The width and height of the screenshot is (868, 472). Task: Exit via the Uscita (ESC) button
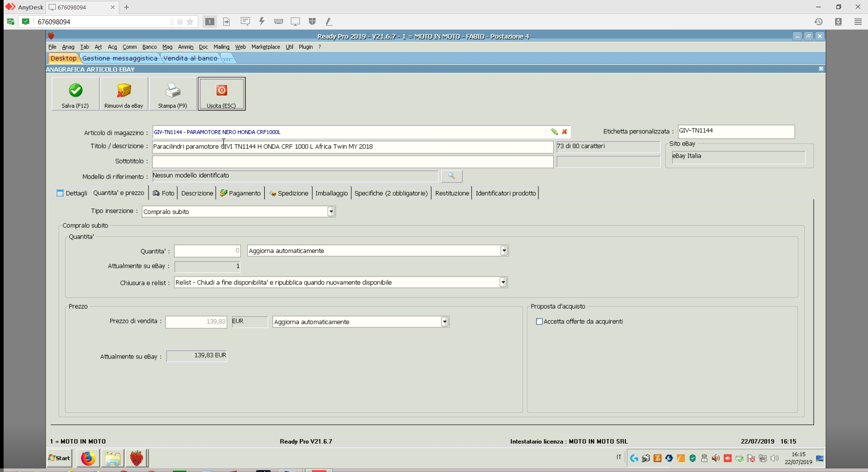(x=222, y=94)
